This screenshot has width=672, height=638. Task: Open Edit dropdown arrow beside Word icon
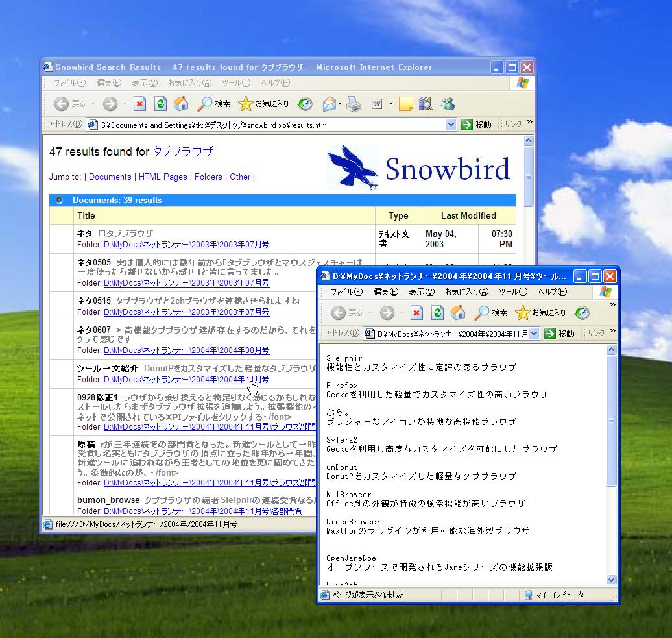click(391, 104)
